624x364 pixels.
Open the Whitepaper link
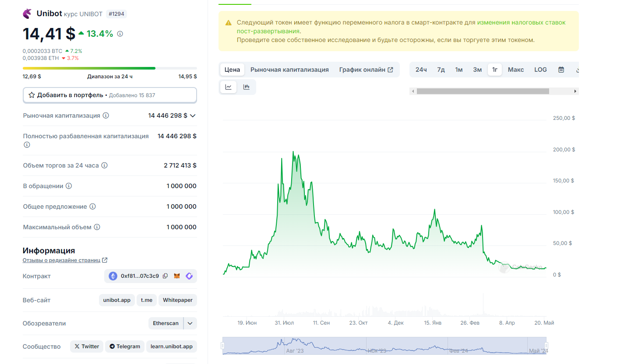178,300
